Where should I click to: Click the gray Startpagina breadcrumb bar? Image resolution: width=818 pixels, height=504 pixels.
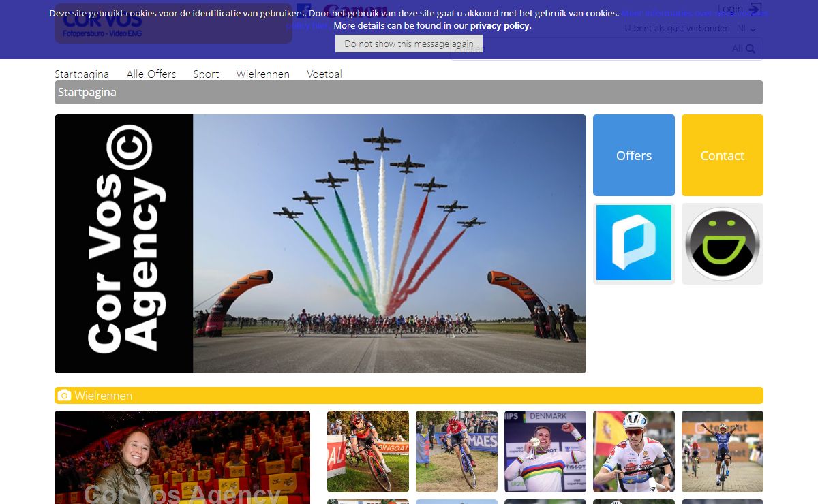pos(409,92)
